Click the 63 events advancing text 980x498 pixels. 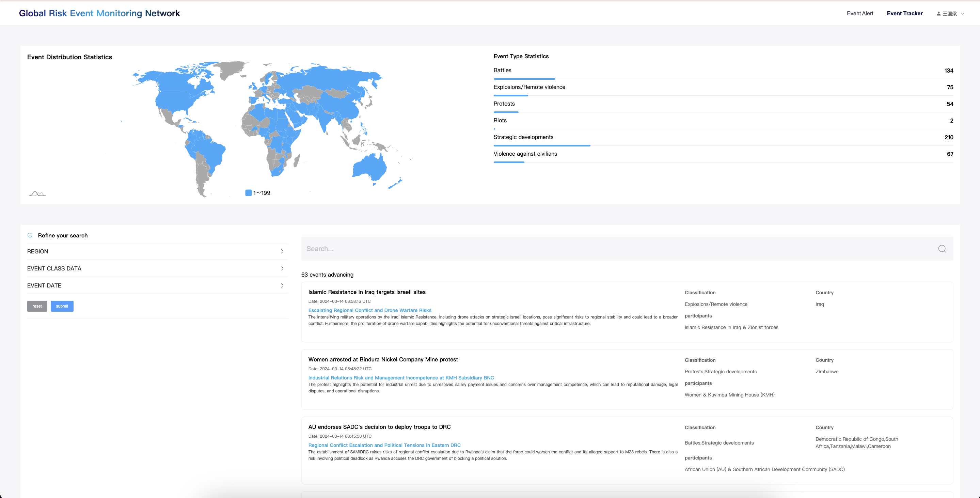[327, 275]
